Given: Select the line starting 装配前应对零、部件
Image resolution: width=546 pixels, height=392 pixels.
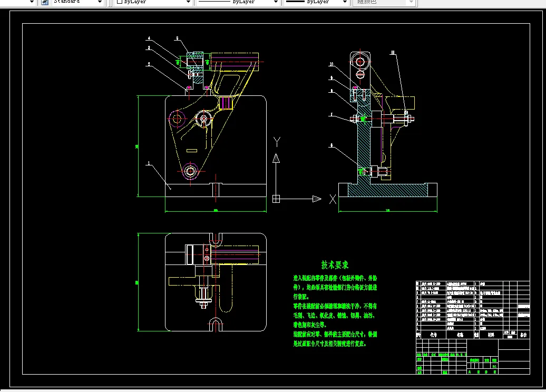Looking at the screenshot, I should pyautogui.click(x=335, y=334).
